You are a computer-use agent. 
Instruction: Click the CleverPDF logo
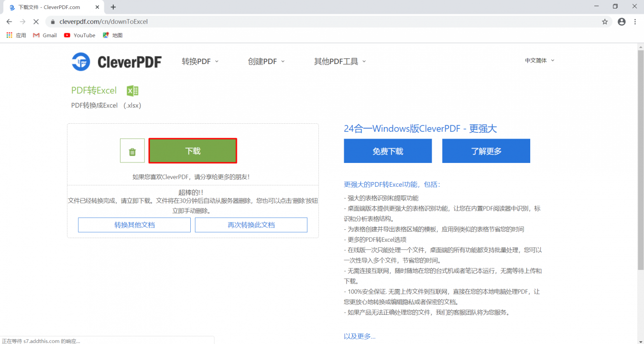(x=116, y=62)
